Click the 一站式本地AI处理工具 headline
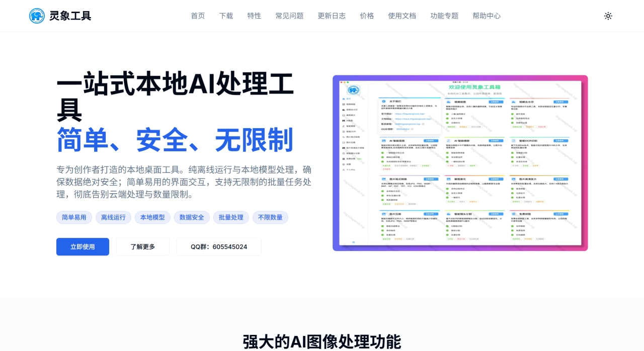The width and height of the screenshot is (644, 351). [x=175, y=97]
